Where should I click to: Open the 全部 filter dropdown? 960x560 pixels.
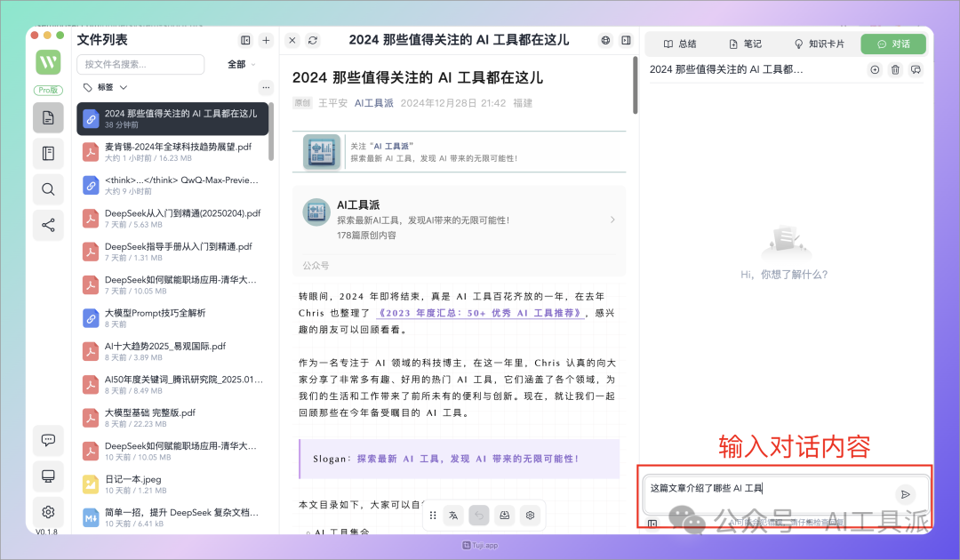click(x=241, y=64)
